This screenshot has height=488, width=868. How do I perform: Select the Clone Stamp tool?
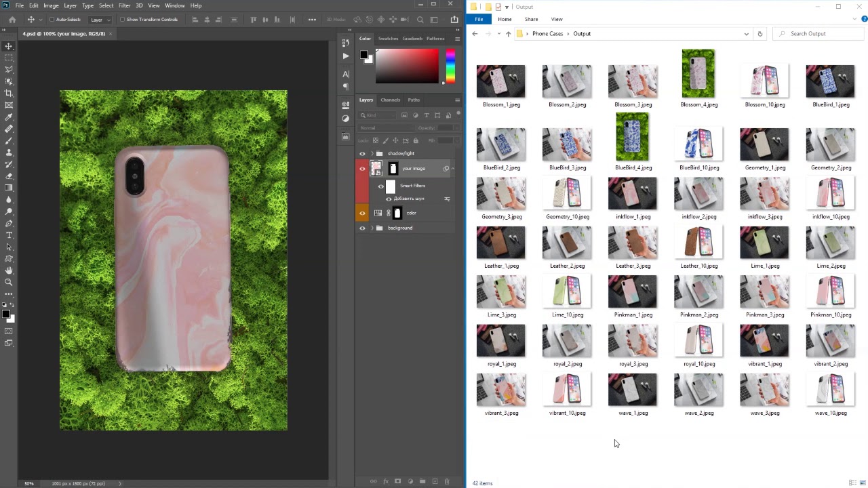pyautogui.click(x=9, y=152)
